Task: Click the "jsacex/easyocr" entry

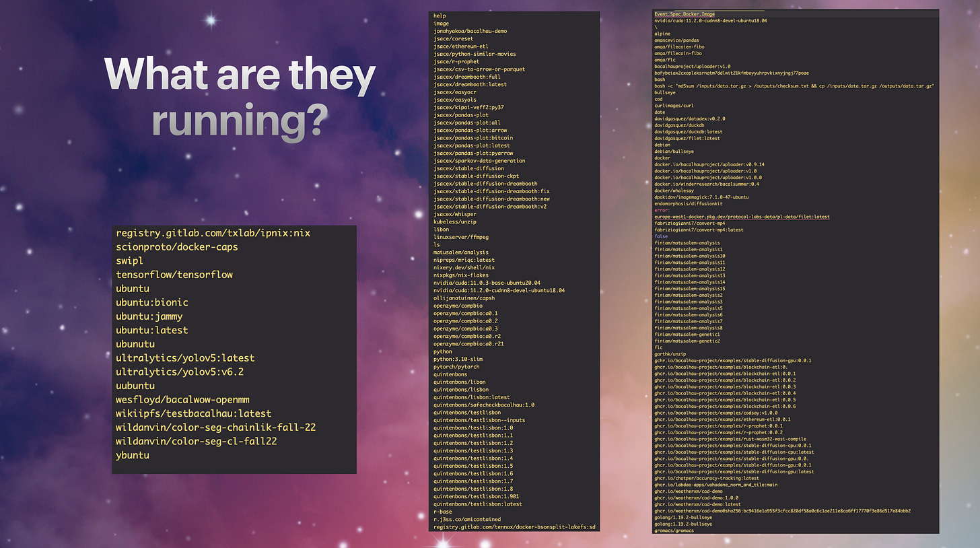Action: [x=456, y=92]
